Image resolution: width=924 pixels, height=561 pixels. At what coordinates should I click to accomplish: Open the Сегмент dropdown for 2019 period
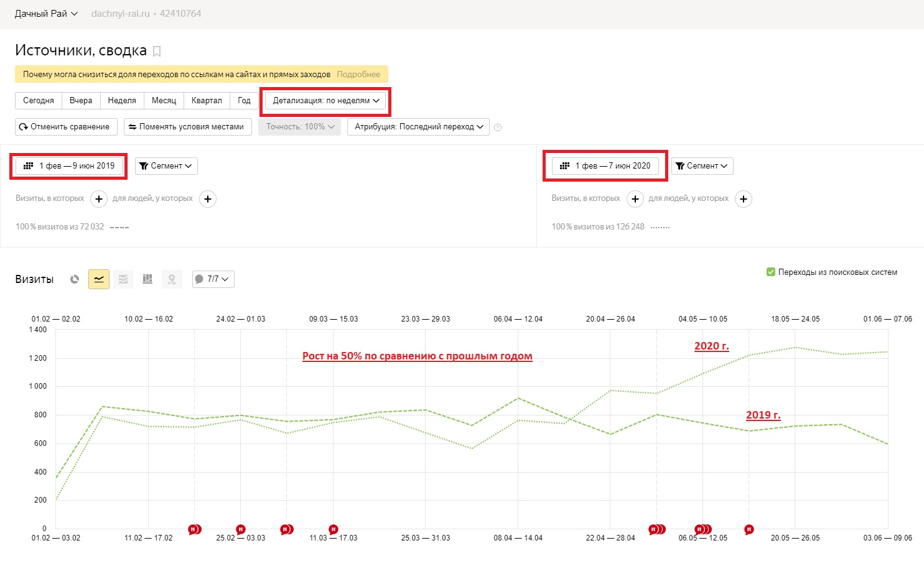166,166
